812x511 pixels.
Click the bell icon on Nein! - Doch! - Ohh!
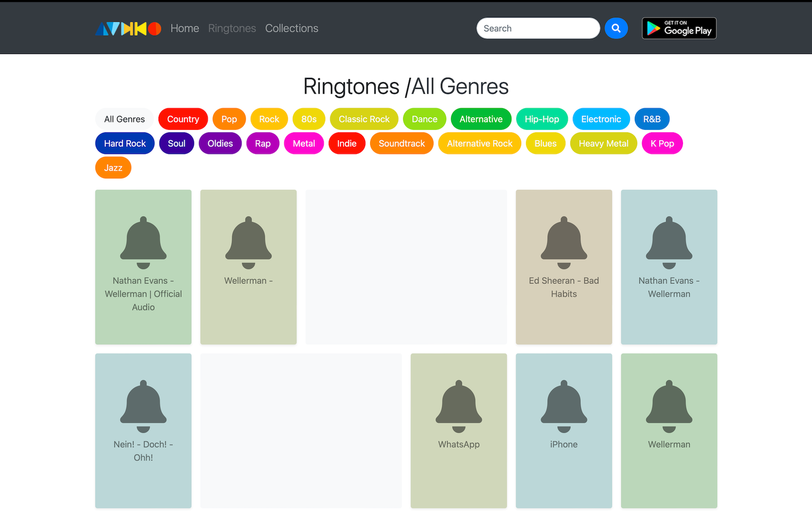143,404
